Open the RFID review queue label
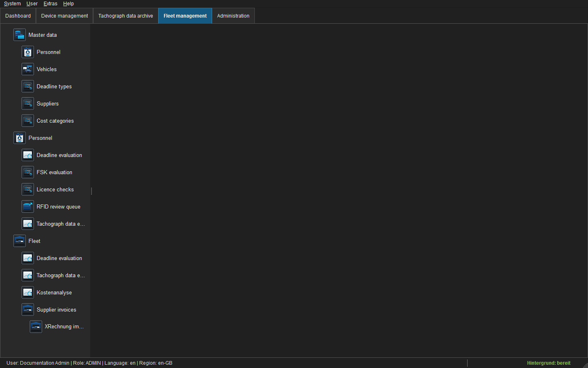588x368 pixels. pyautogui.click(x=58, y=207)
